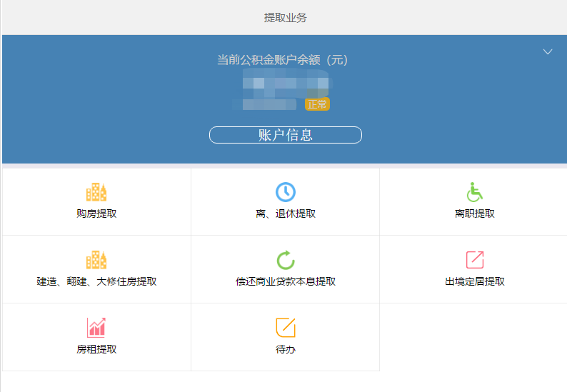
Task: Open 偿还商业贷款本息提取 via its label
Action: (285, 281)
